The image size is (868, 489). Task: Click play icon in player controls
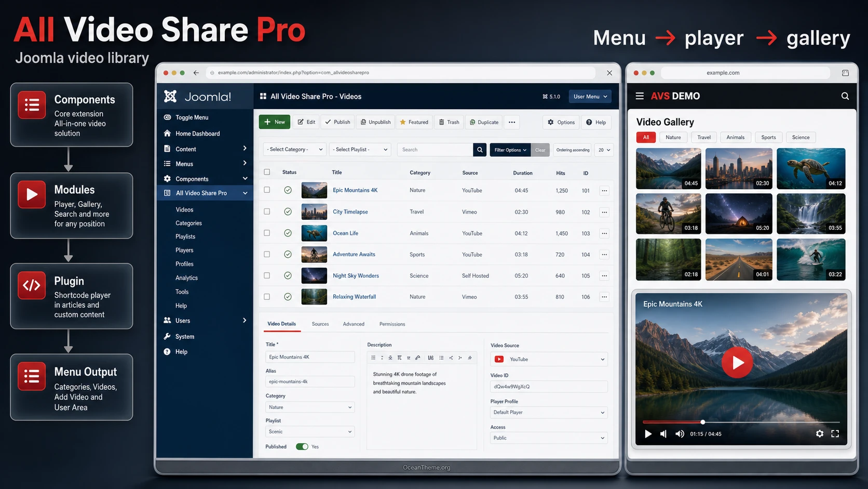click(x=648, y=434)
